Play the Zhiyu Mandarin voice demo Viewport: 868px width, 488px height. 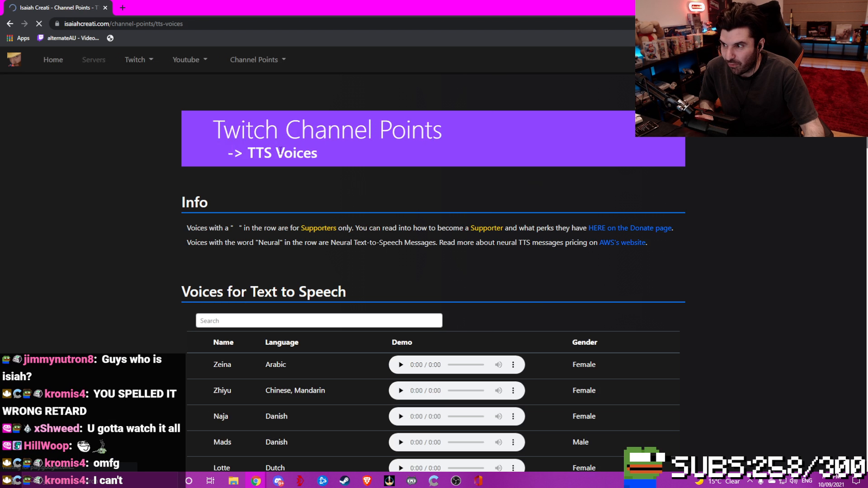(401, 390)
